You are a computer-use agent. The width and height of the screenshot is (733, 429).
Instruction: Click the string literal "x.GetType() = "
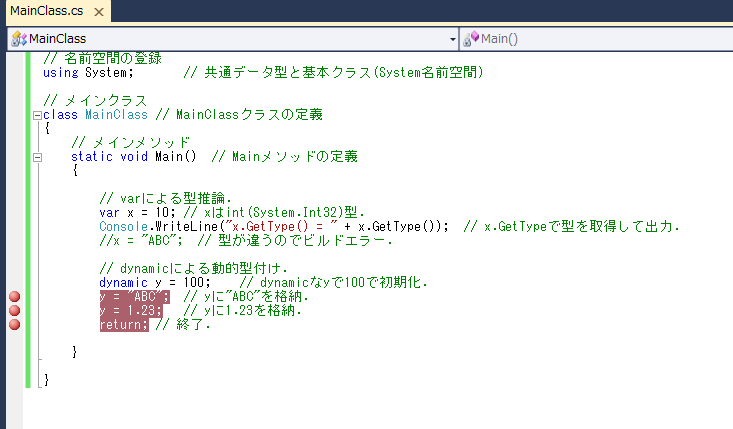pos(281,227)
